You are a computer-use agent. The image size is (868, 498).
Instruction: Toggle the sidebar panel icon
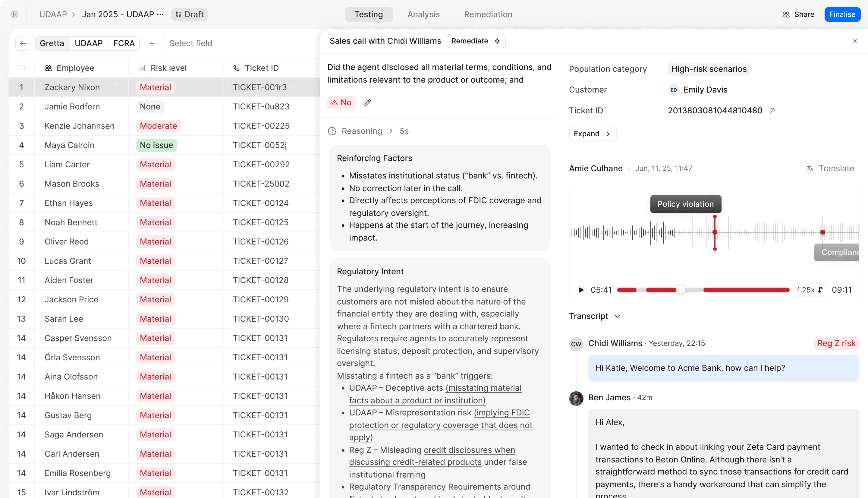(14, 14)
